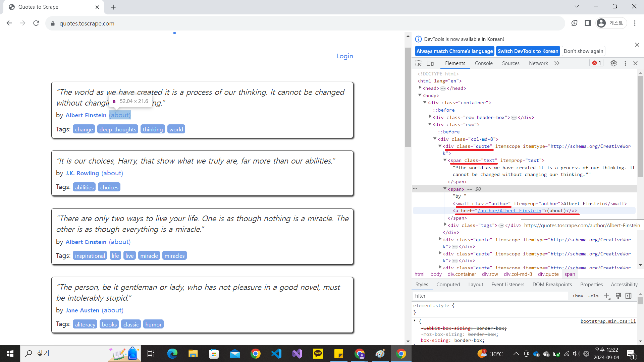Toggle the :hov element state button
The width and height of the screenshot is (644, 362).
click(x=578, y=296)
